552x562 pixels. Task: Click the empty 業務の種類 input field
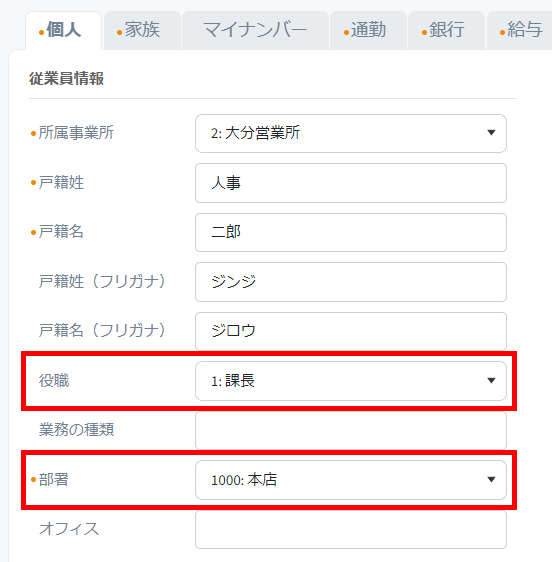pyautogui.click(x=351, y=430)
